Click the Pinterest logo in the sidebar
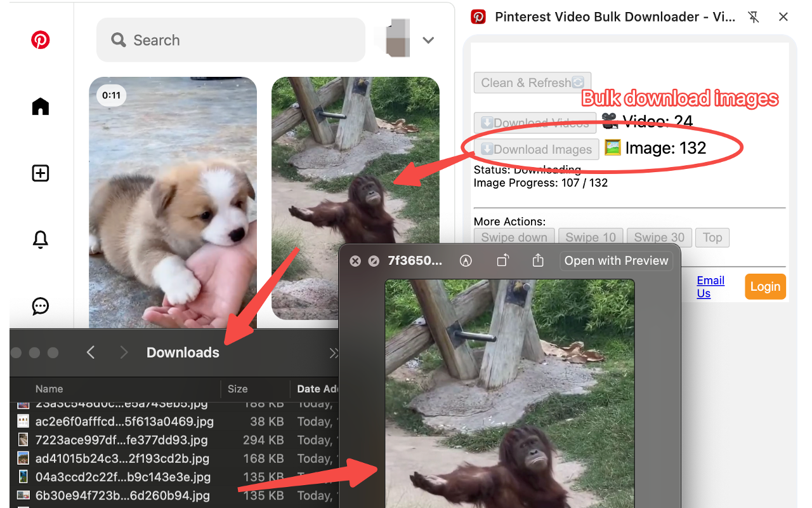This screenshot has height=508, width=812. 40,39
